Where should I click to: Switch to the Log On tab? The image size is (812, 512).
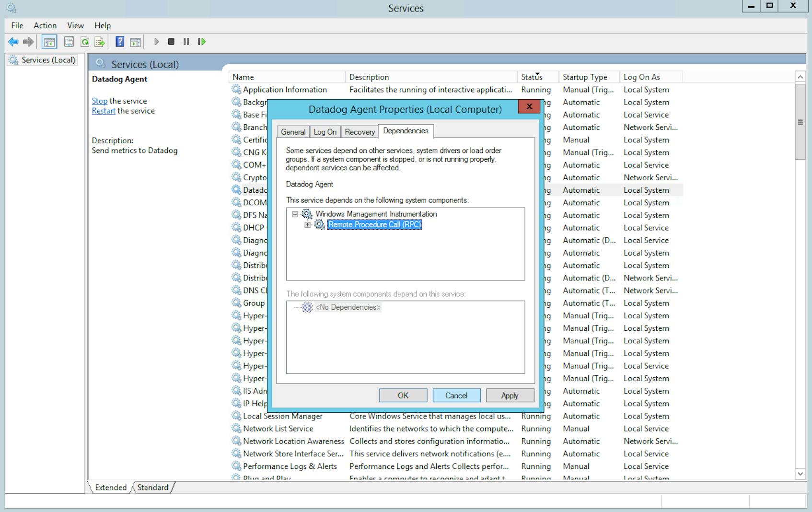(325, 132)
